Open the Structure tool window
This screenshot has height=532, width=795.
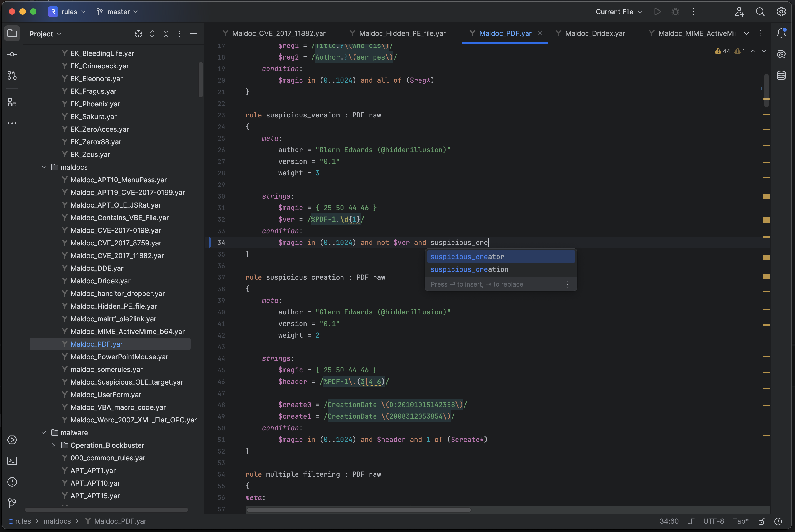point(12,102)
